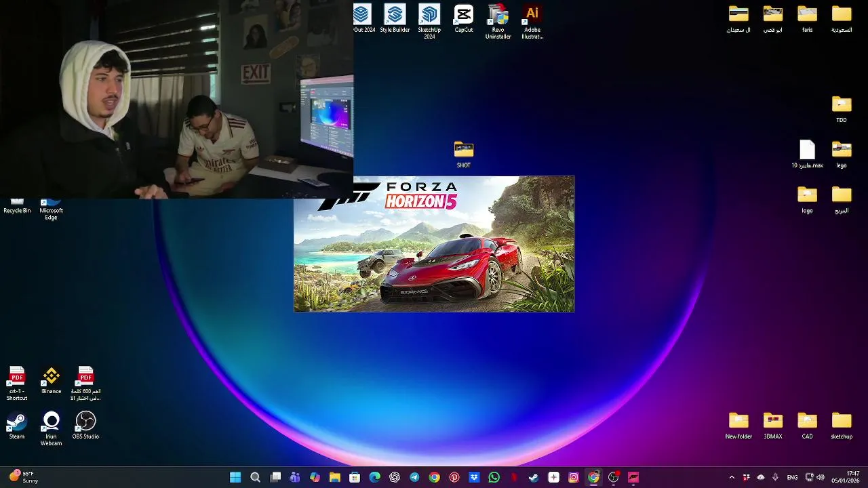
Task: Select the ال سعيدان folder on the desktop
Action: click(738, 19)
